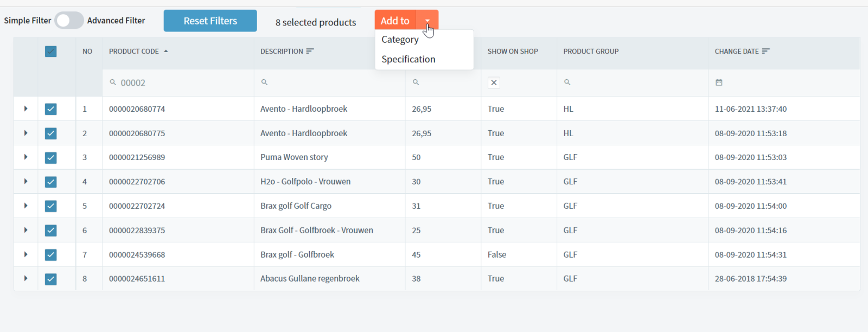Screen dimensions: 868x332
Task: Click the search icon in Product Group filter
Action: pyautogui.click(x=567, y=82)
